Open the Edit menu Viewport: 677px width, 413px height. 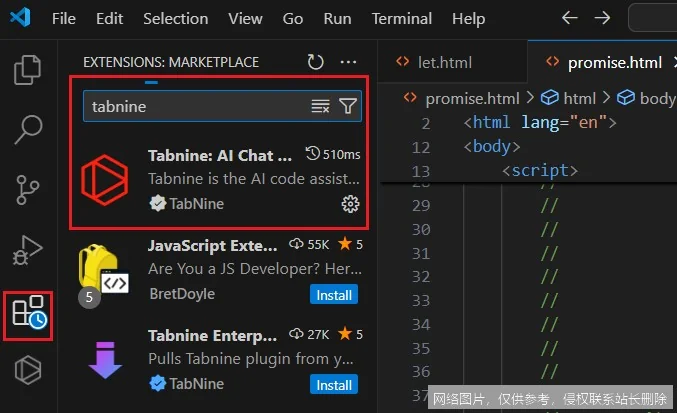click(x=109, y=19)
